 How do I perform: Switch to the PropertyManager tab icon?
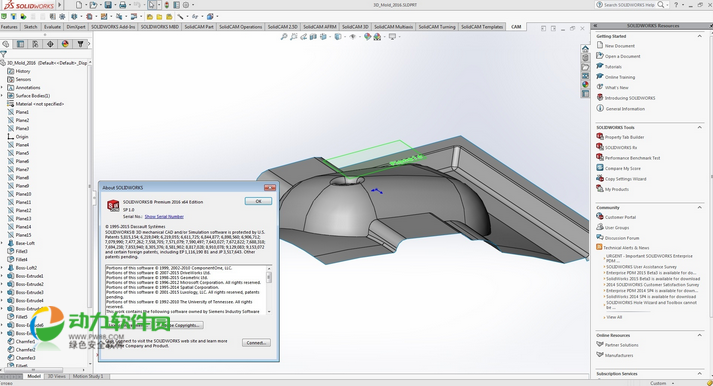pyautogui.click(x=20, y=44)
